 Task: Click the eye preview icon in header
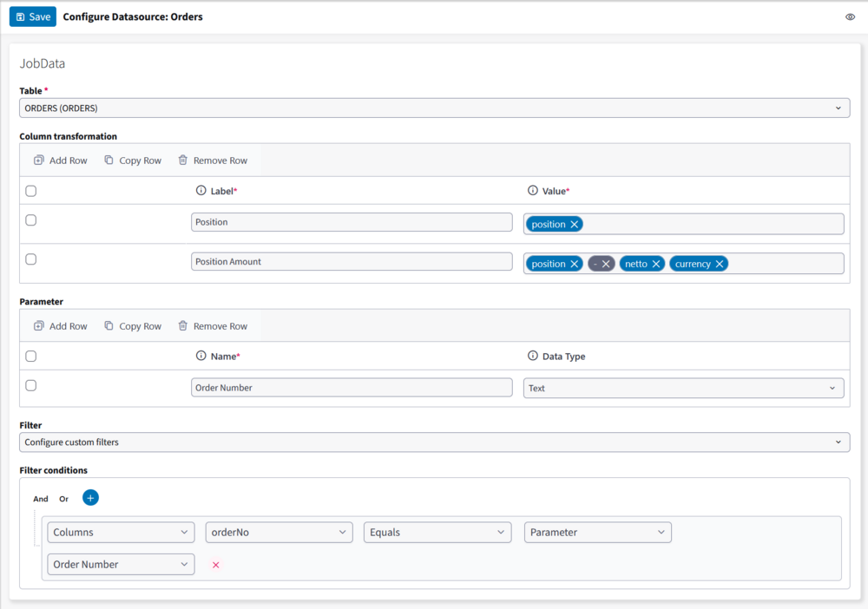(850, 16)
